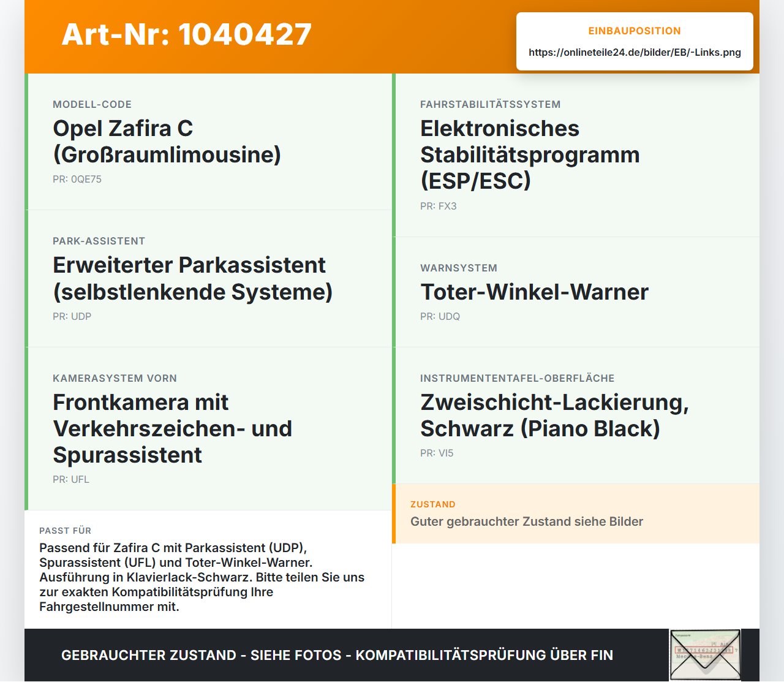This screenshot has height=682, width=784.
Task: Click the PR: FX3 code
Action: (439, 206)
